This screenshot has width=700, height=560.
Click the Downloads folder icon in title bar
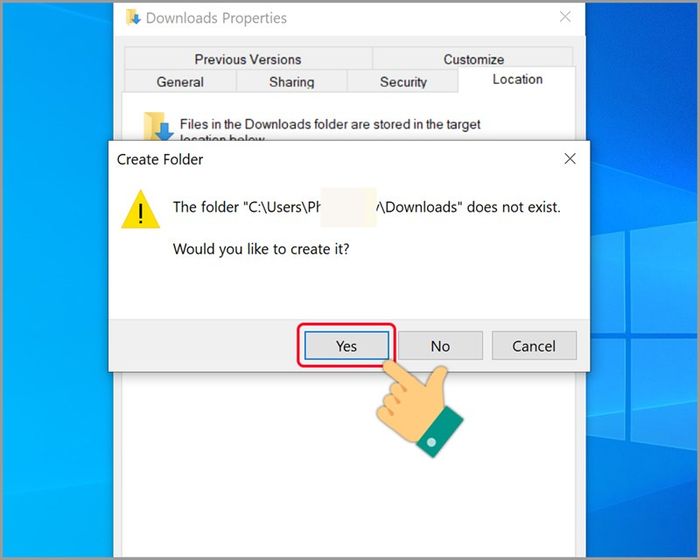(x=133, y=17)
